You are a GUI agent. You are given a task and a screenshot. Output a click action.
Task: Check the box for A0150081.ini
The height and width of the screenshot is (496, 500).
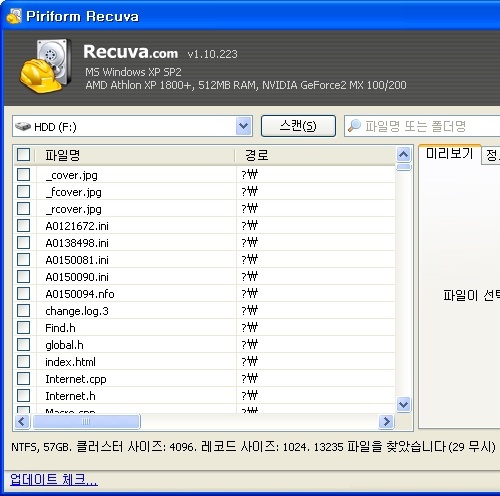[23, 259]
